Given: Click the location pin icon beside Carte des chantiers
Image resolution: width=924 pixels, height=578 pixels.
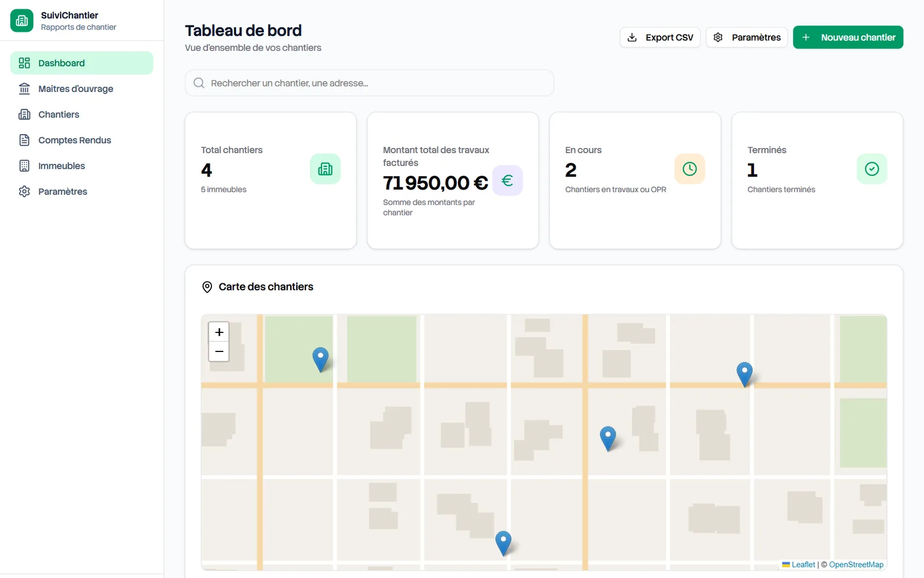Looking at the screenshot, I should (207, 287).
